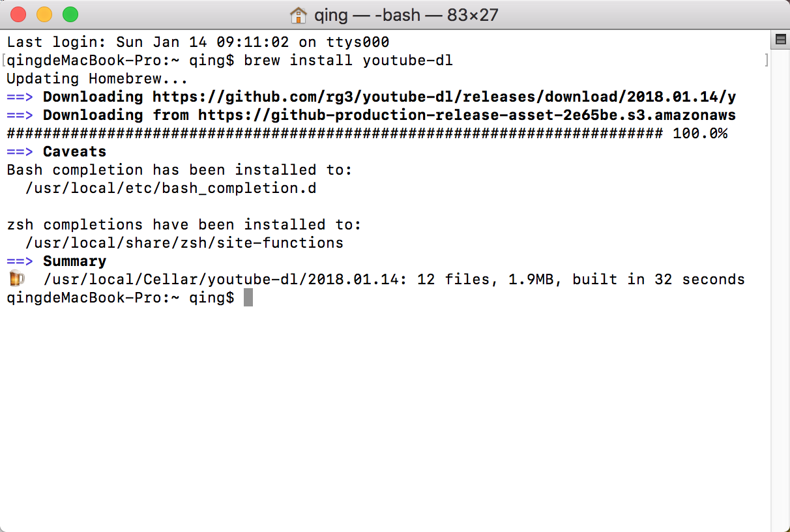Click the green zoom window button
This screenshot has width=790, height=532.
click(70, 14)
